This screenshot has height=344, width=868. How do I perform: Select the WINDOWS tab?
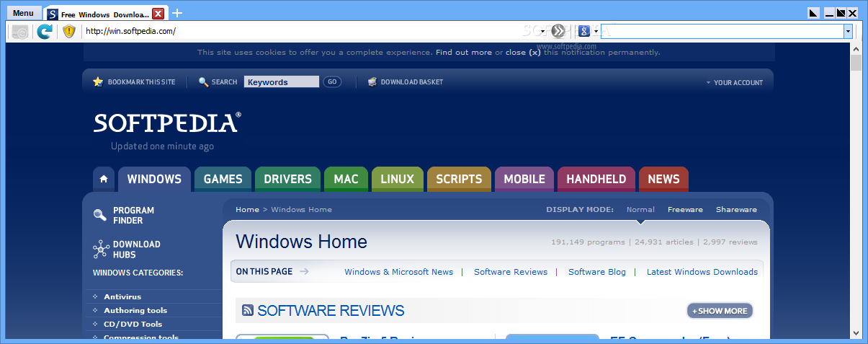(154, 179)
